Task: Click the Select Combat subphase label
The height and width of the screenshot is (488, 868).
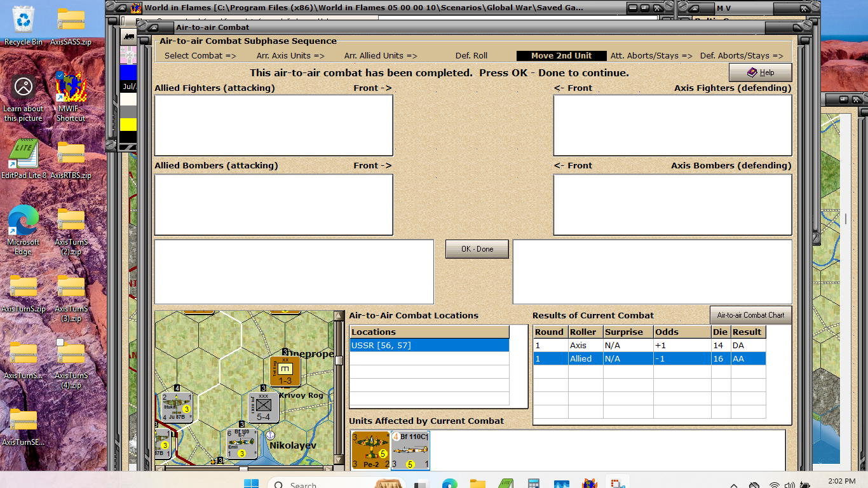Action: [200, 55]
